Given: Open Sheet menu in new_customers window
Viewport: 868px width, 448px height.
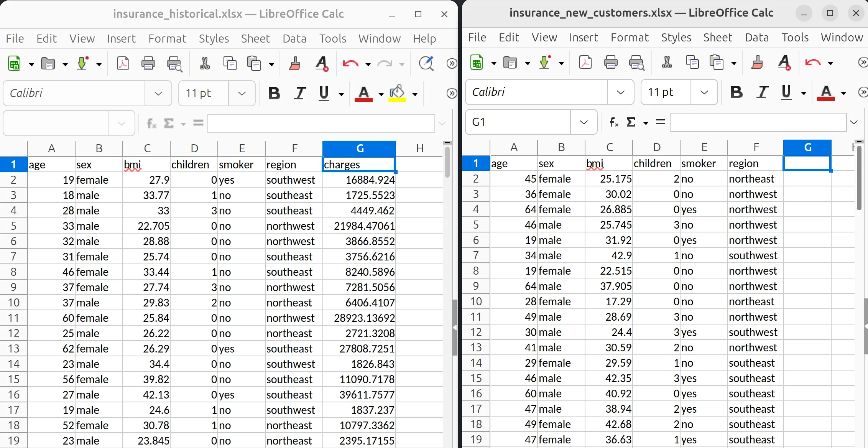Looking at the screenshot, I should point(718,37).
